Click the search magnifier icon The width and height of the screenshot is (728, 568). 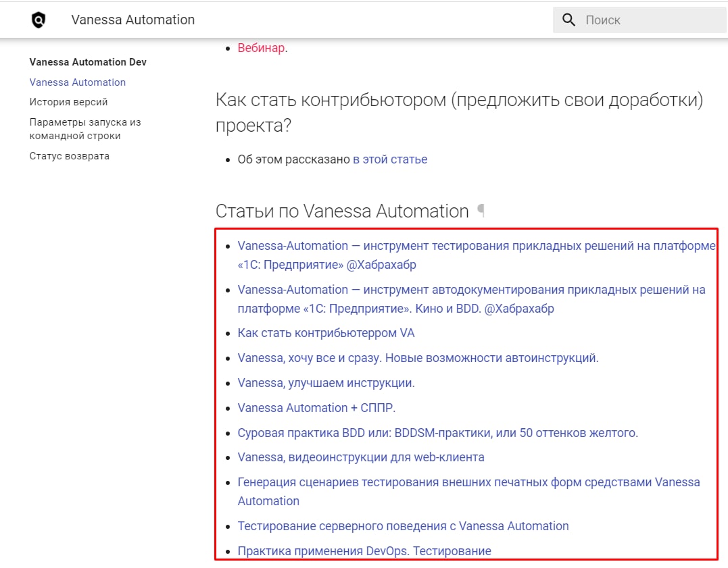(568, 20)
